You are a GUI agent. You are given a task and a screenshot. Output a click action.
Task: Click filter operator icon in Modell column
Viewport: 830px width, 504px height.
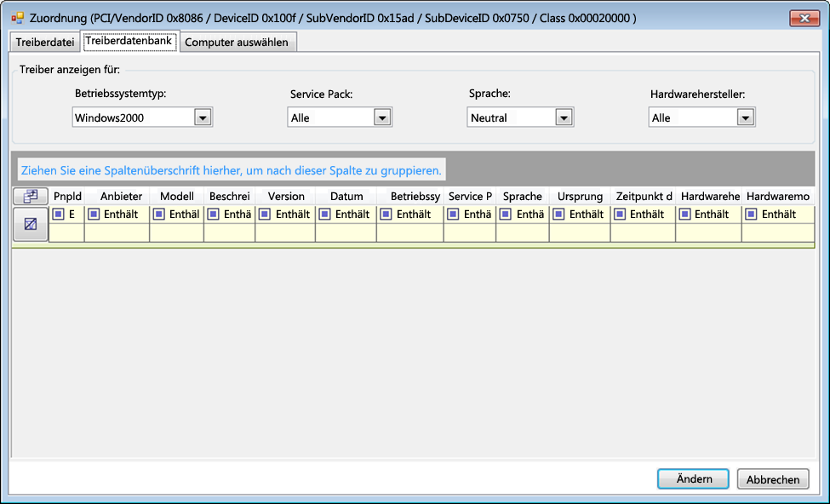point(159,215)
